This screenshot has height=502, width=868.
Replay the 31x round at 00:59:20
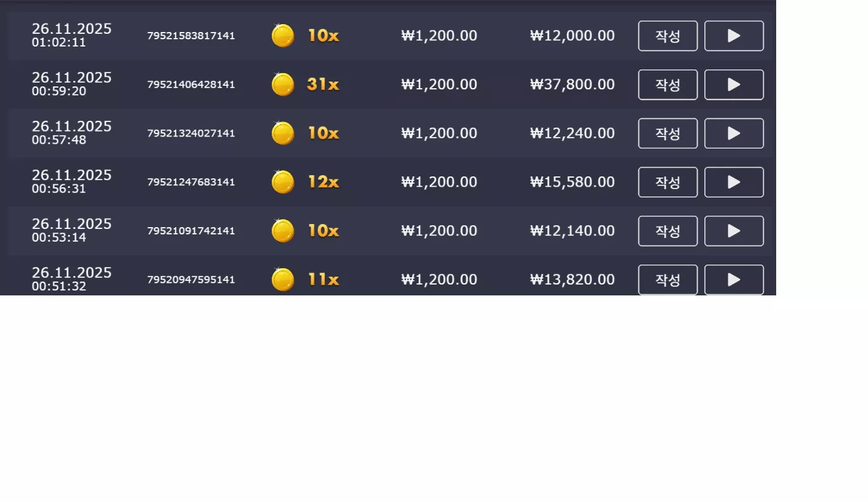pos(734,85)
